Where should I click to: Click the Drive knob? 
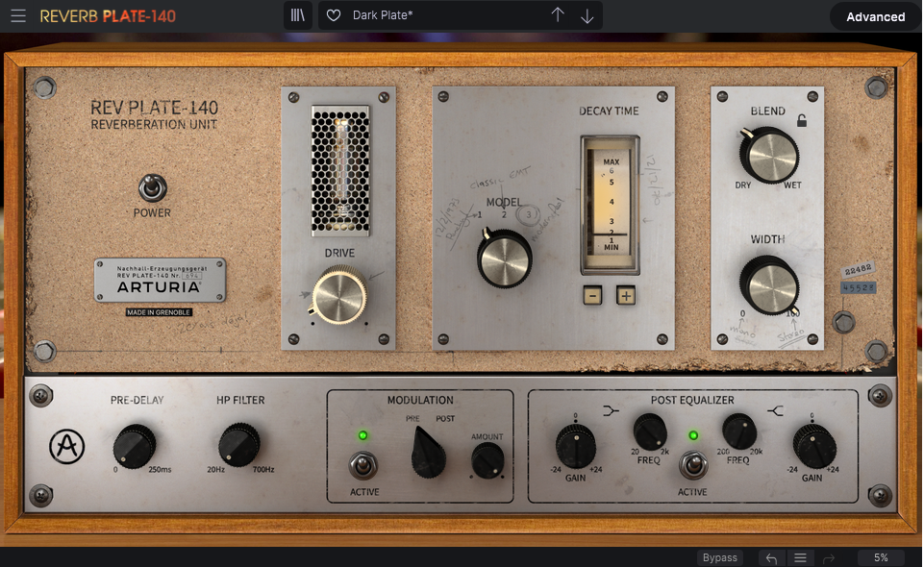(338, 296)
